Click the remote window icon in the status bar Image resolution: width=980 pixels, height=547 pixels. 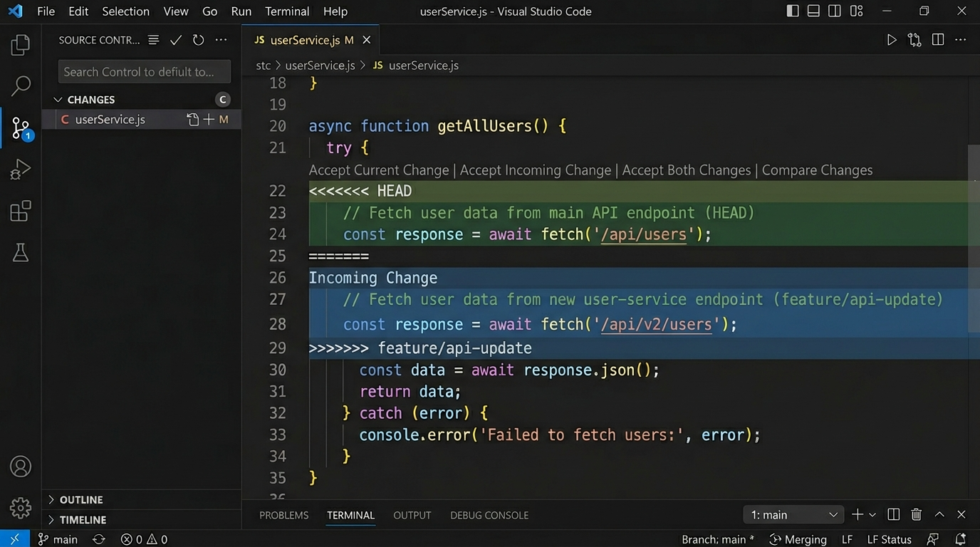pyautogui.click(x=15, y=539)
